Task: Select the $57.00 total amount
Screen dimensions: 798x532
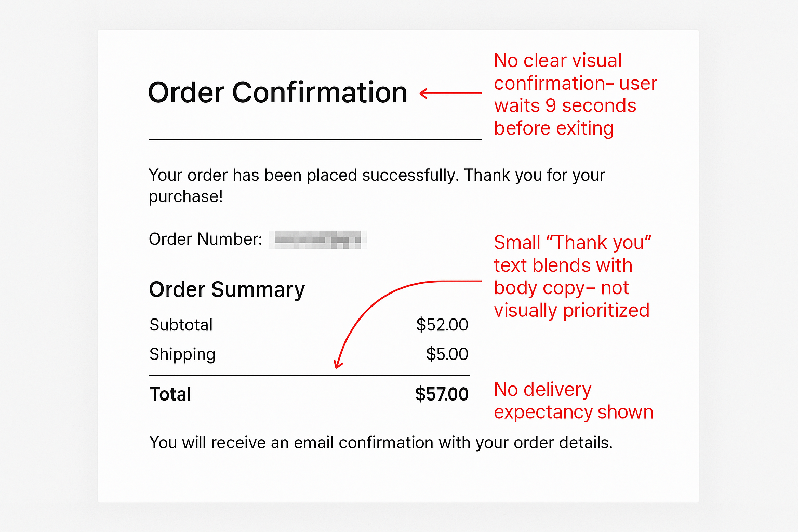Action: [442, 394]
